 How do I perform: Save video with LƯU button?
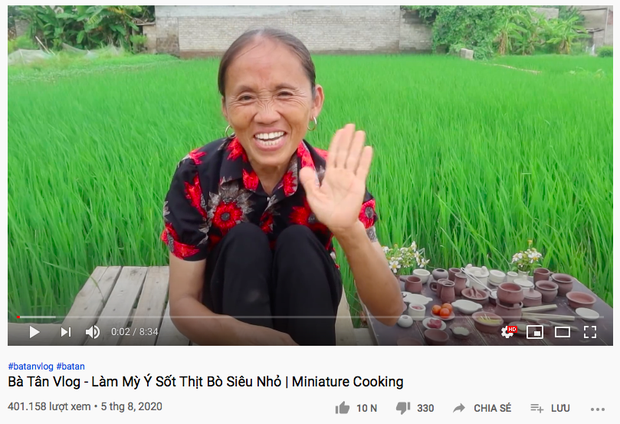point(560,408)
